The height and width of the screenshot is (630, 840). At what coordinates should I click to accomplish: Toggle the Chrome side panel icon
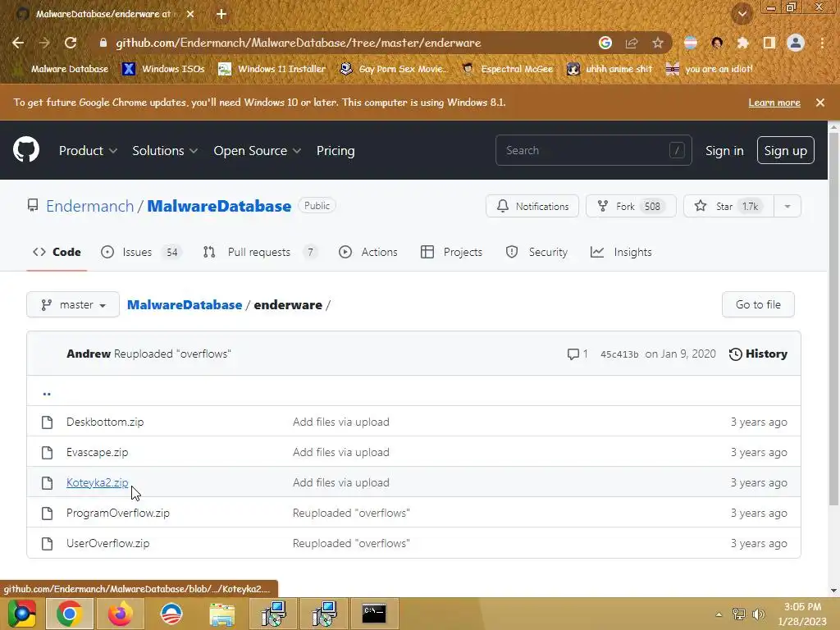[x=769, y=43]
